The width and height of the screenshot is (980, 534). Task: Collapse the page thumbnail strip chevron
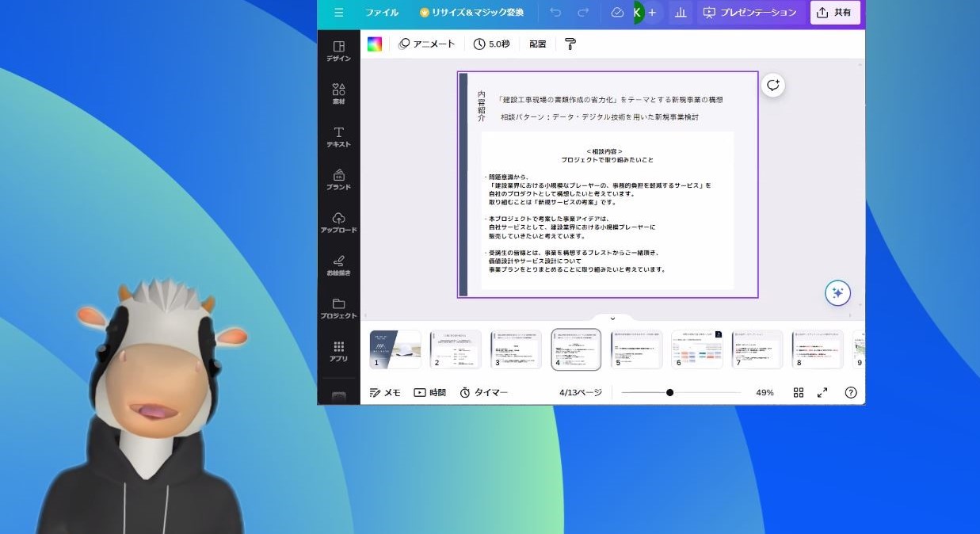(x=612, y=318)
